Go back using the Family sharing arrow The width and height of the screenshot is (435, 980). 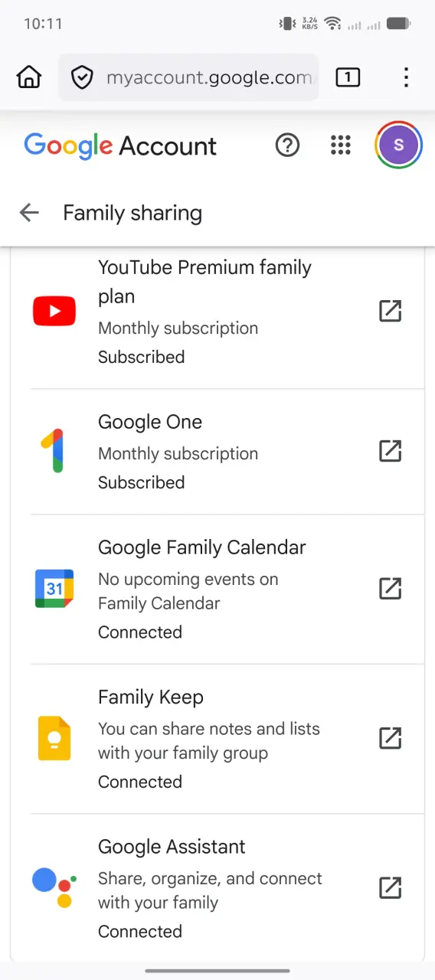coord(29,213)
